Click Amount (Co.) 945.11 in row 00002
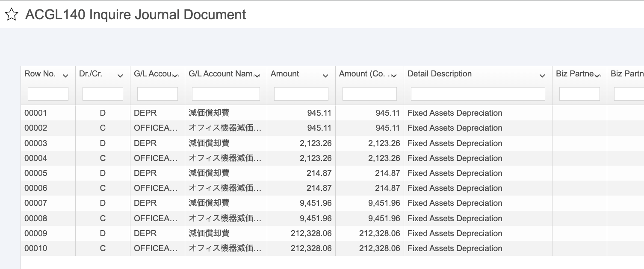The width and height of the screenshot is (644, 269). point(388,128)
